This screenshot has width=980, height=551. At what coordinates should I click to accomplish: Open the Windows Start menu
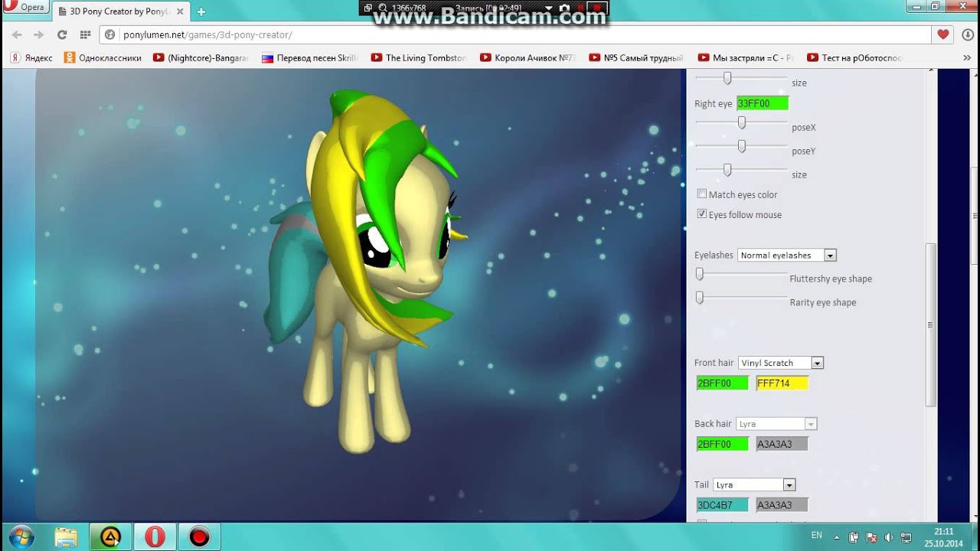21,536
